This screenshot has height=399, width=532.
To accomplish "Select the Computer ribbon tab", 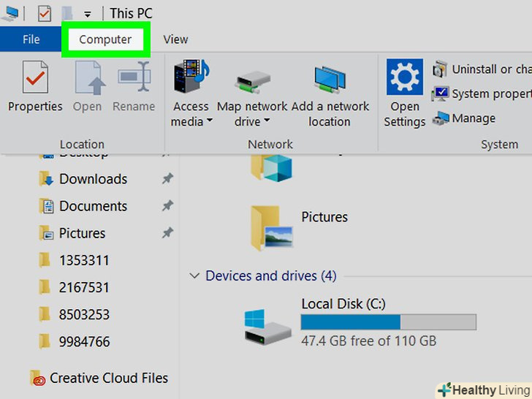I will coord(105,39).
